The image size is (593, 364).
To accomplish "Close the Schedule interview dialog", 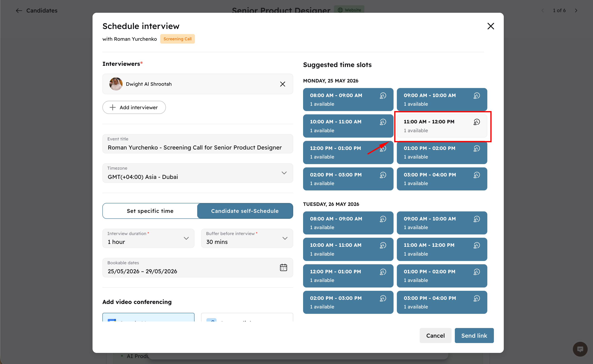I will [490, 26].
